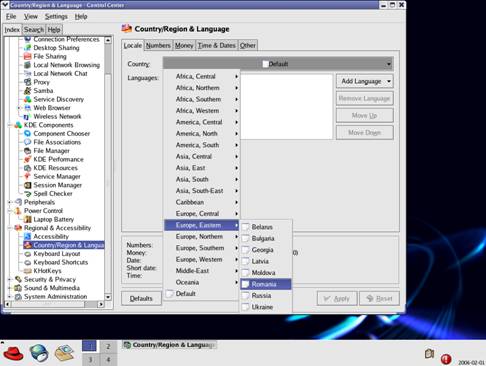
Task: Open Europe, Western submenu
Action: coord(202,259)
